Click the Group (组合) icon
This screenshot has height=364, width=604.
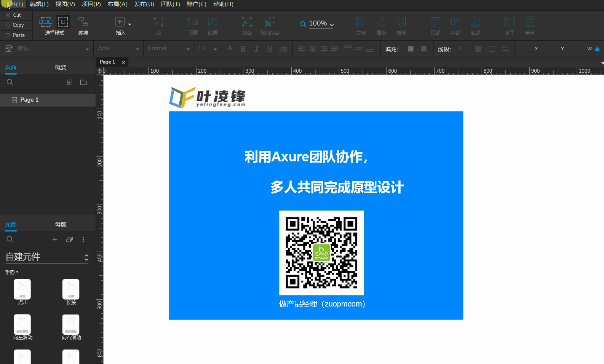point(247,22)
